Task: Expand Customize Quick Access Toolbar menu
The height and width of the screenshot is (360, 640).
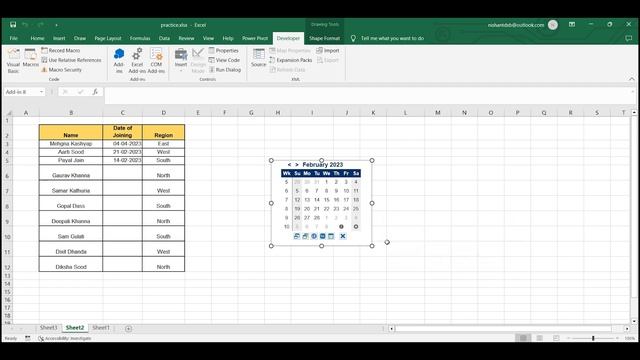Action: [x=56, y=25]
